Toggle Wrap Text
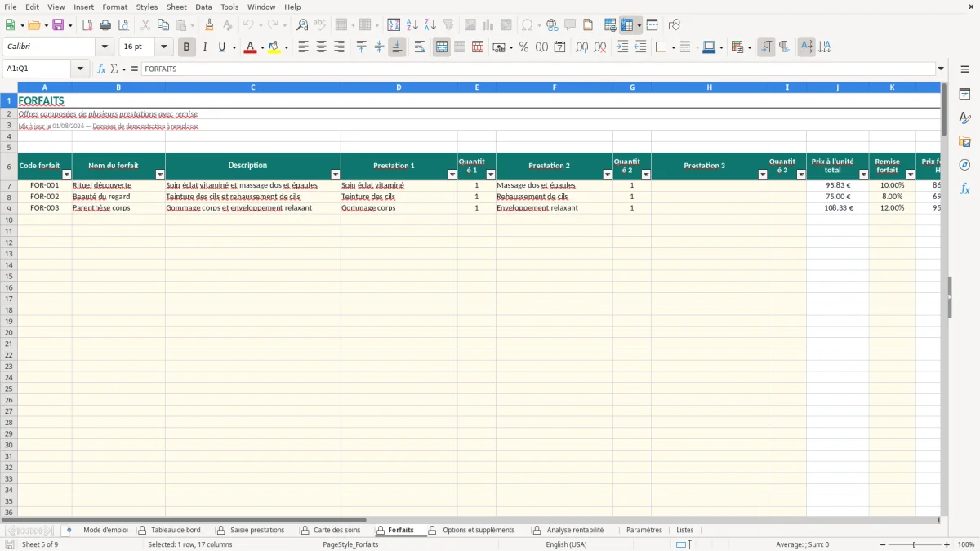The height and width of the screenshot is (551, 980). (420, 47)
